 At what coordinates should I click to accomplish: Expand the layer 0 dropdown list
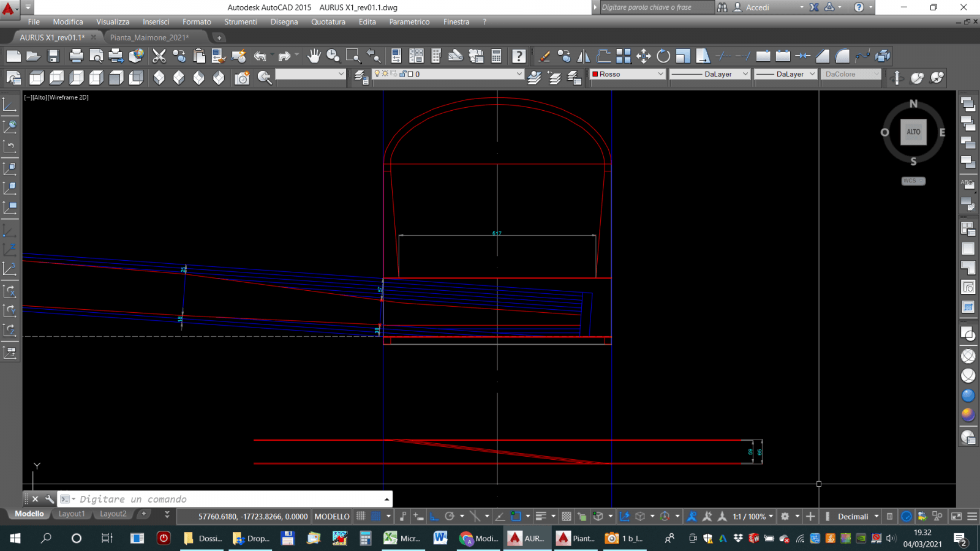point(519,74)
